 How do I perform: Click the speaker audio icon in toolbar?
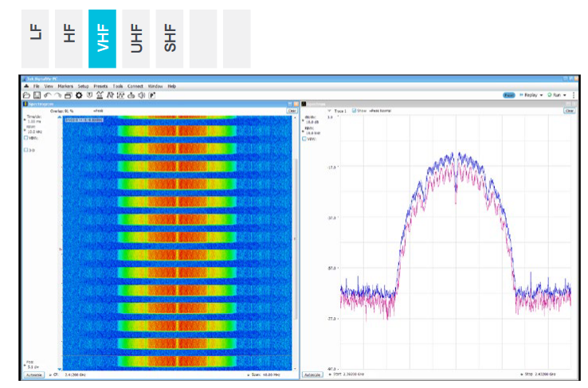tap(141, 95)
